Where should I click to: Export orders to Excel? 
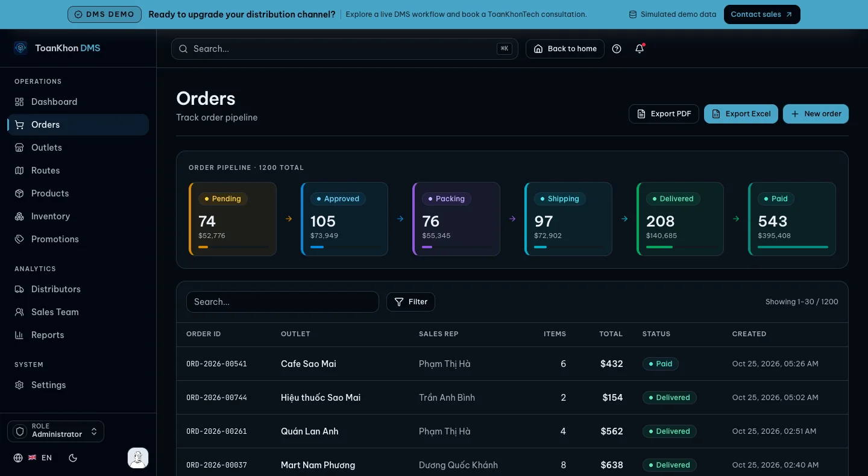[741, 114]
